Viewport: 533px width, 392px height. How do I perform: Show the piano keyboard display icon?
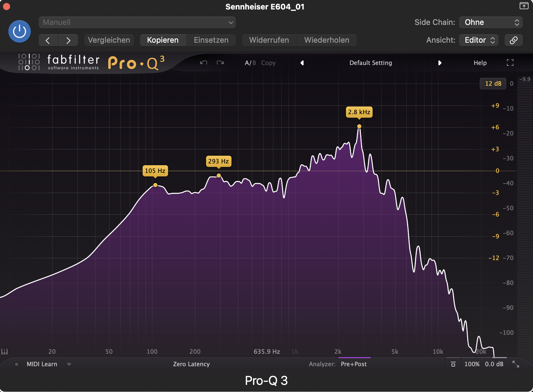click(x=4, y=352)
